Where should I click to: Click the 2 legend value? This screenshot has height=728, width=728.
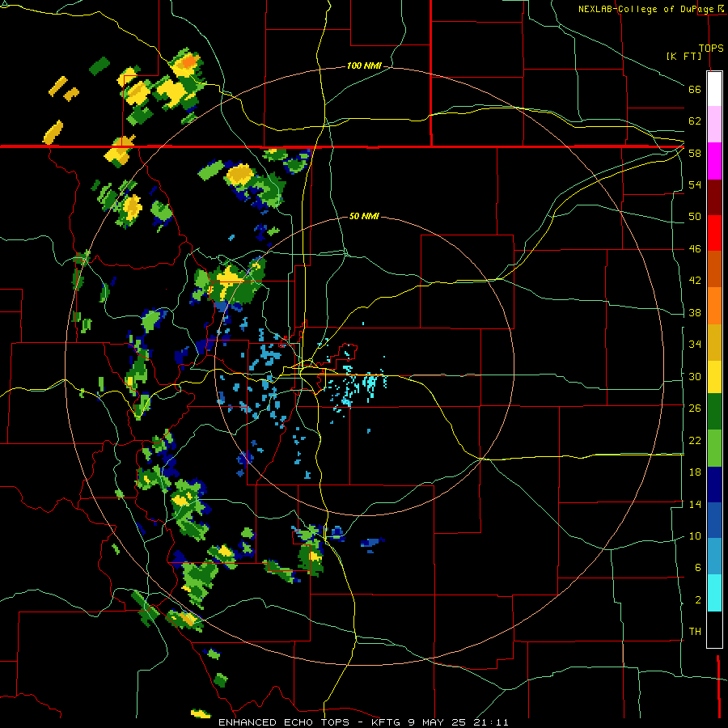[x=698, y=600]
